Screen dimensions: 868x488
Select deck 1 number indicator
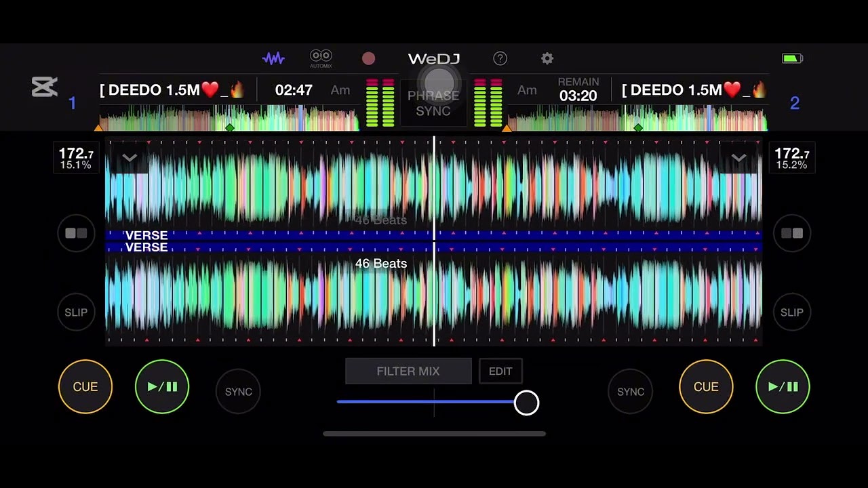point(73,103)
